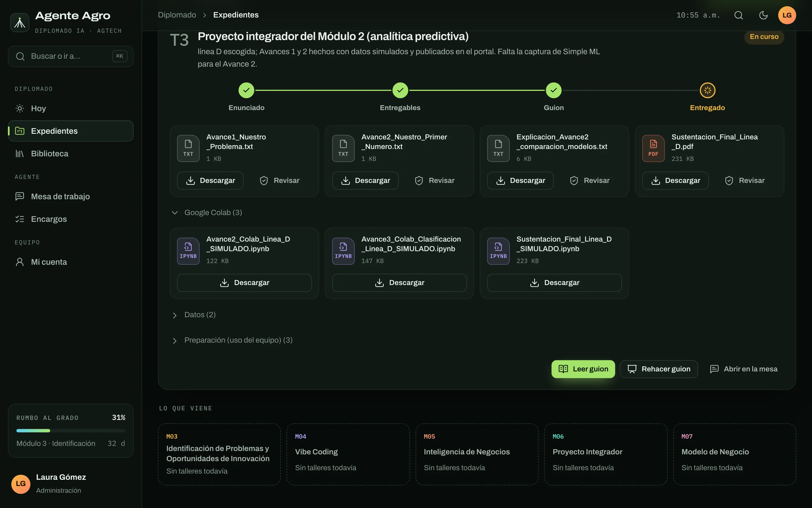The image size is (812, 508).
Task: Open Mi cuenta in sidebar
Action: tap(71, 262)
